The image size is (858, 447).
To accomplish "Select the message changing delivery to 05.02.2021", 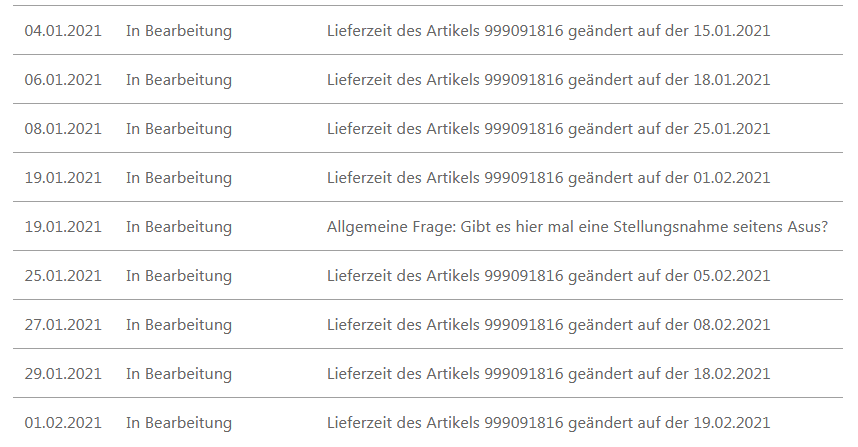I will [x=548, y=276].
